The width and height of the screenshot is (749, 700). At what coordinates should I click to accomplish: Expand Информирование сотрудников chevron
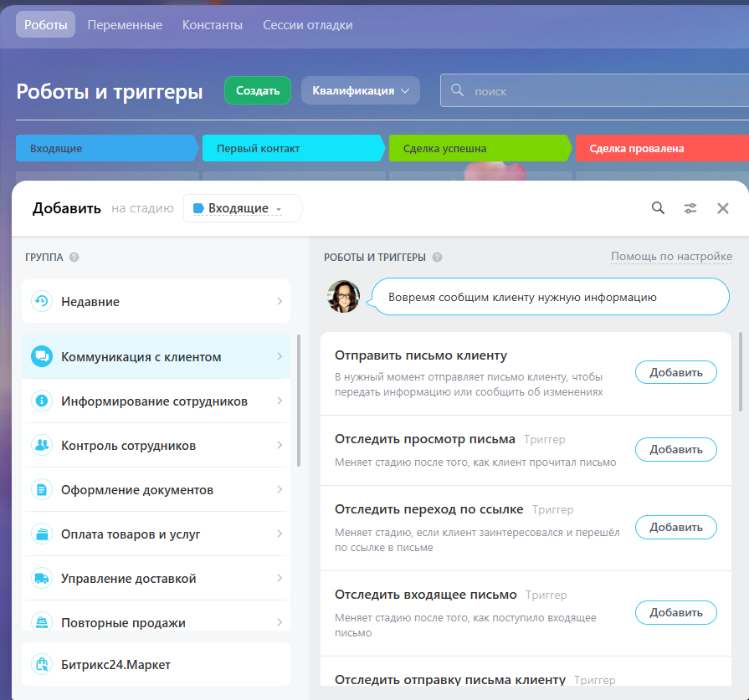click(280, 400)
